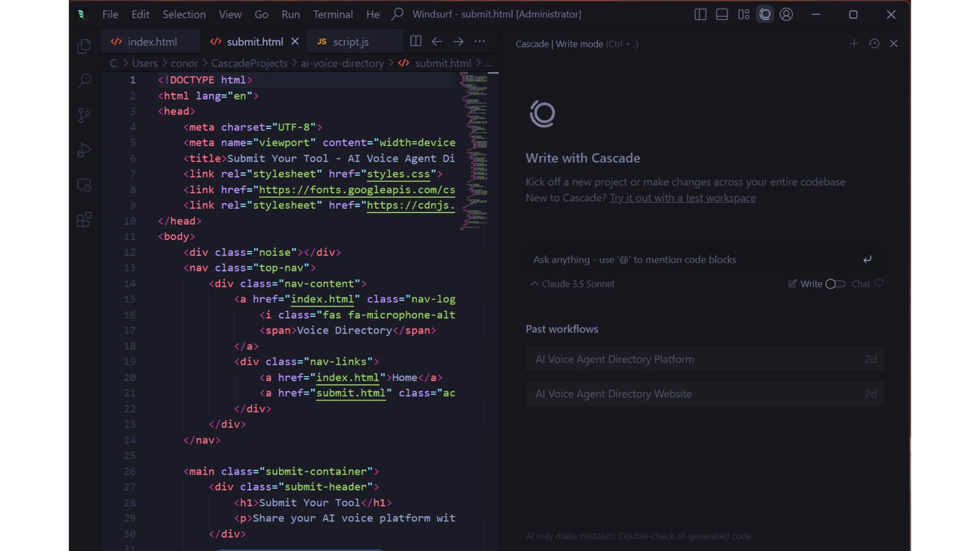
Task: Open Cascade history clock icon
Action: (x=874, y=43)
